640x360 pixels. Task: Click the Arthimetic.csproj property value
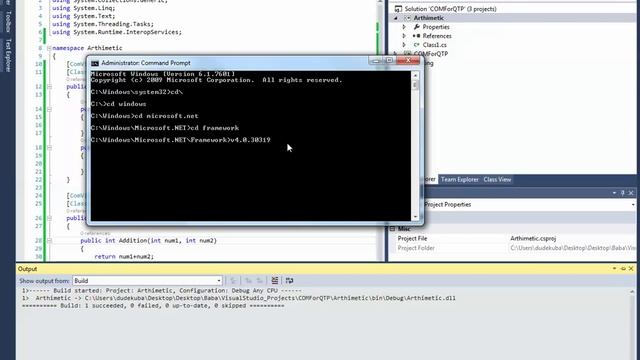click(533, 238)
